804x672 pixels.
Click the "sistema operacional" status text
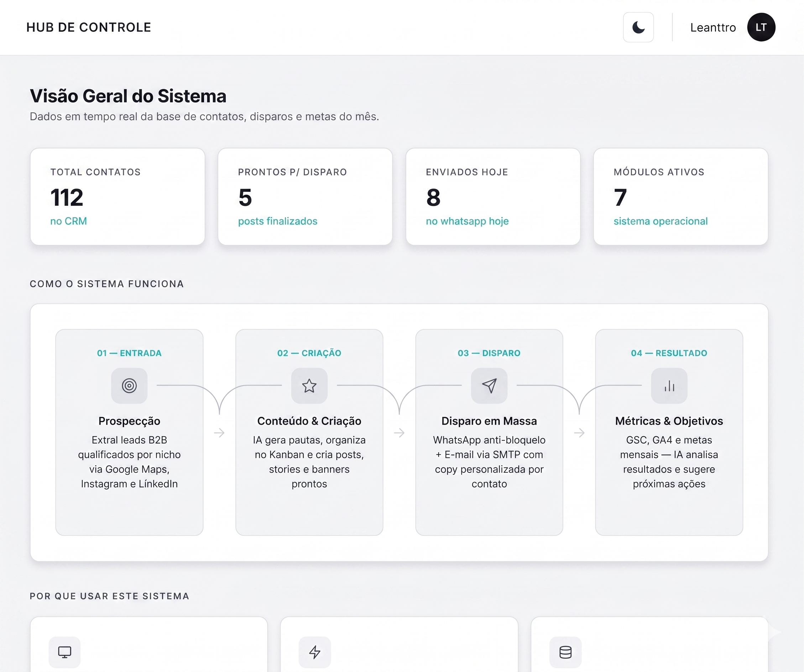660,221
